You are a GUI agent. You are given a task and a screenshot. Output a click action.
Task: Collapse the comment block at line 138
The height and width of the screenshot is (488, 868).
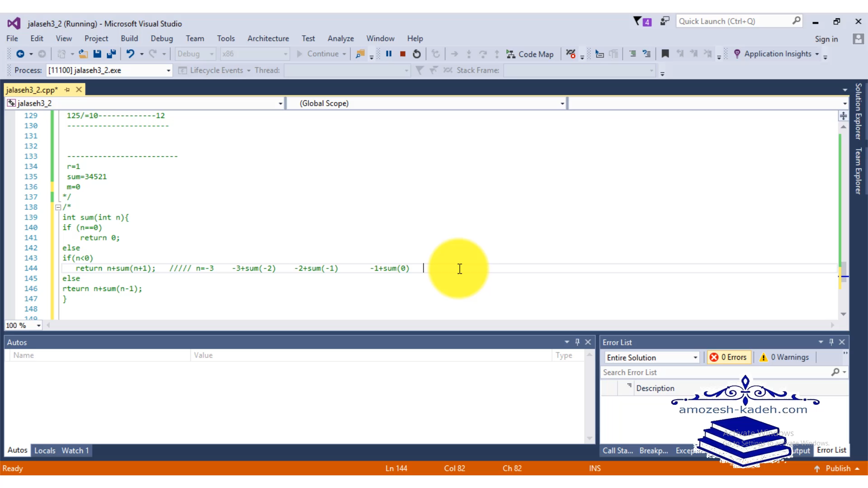(58, 207)
